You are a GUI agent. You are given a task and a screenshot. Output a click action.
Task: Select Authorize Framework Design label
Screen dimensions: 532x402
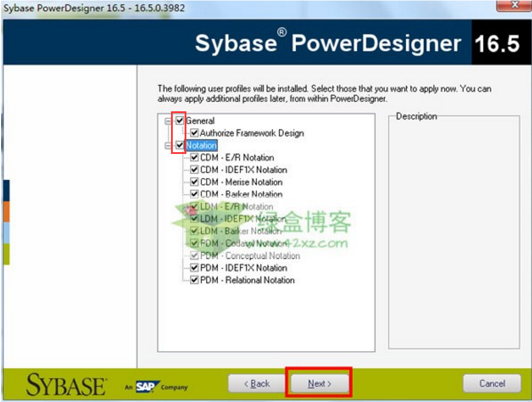click(252, 133)
